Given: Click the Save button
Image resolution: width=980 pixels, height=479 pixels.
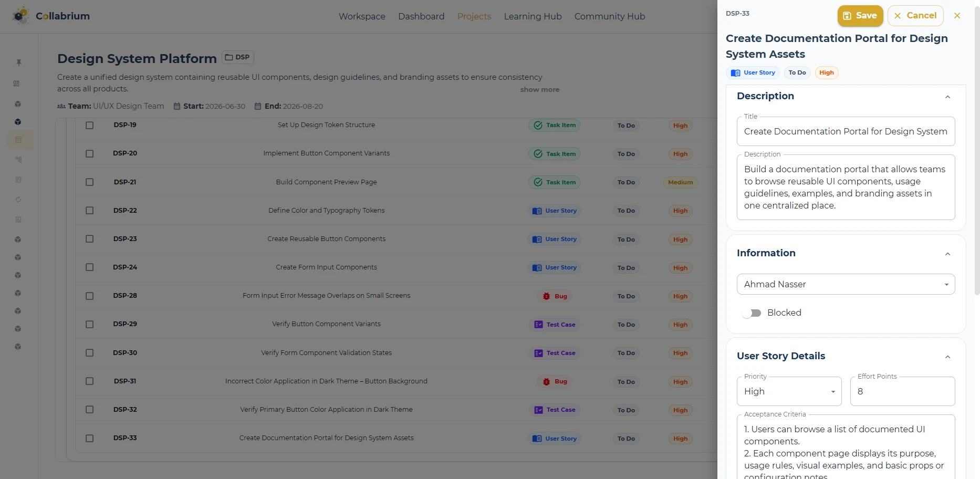Looking at the screenshot, I should tap(860, 16).
